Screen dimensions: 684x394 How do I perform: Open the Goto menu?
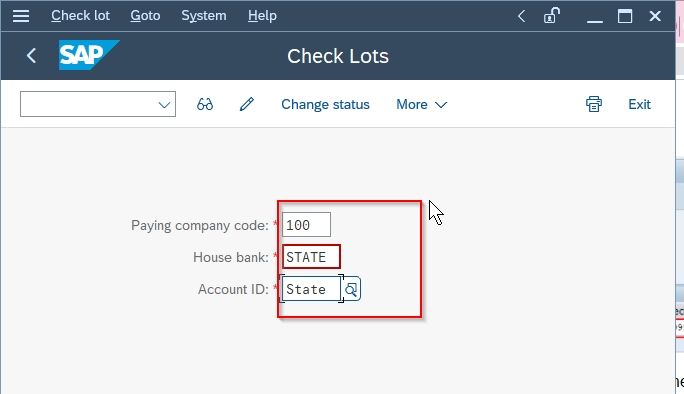point(145,16)
